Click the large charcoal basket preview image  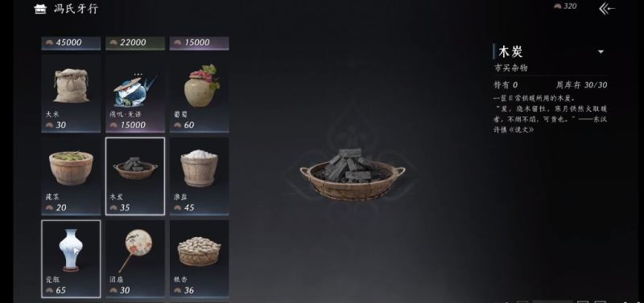(x=353, y=174)
